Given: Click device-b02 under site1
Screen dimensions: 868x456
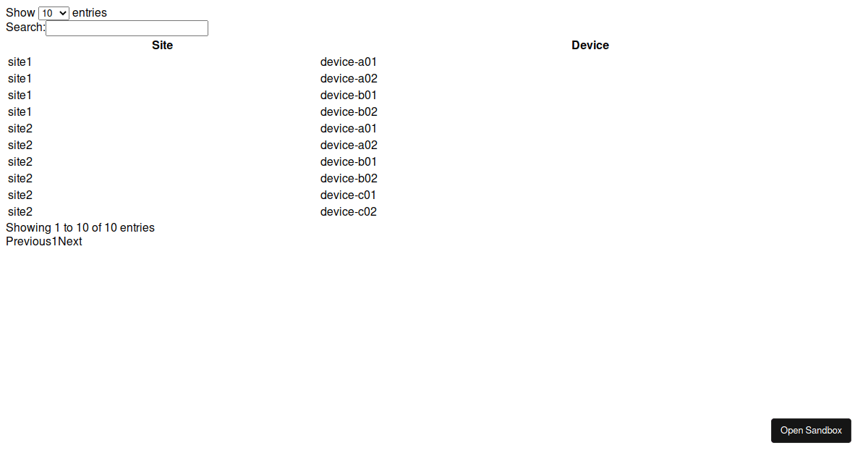Looking at the screenshot, I should [349, 112].
